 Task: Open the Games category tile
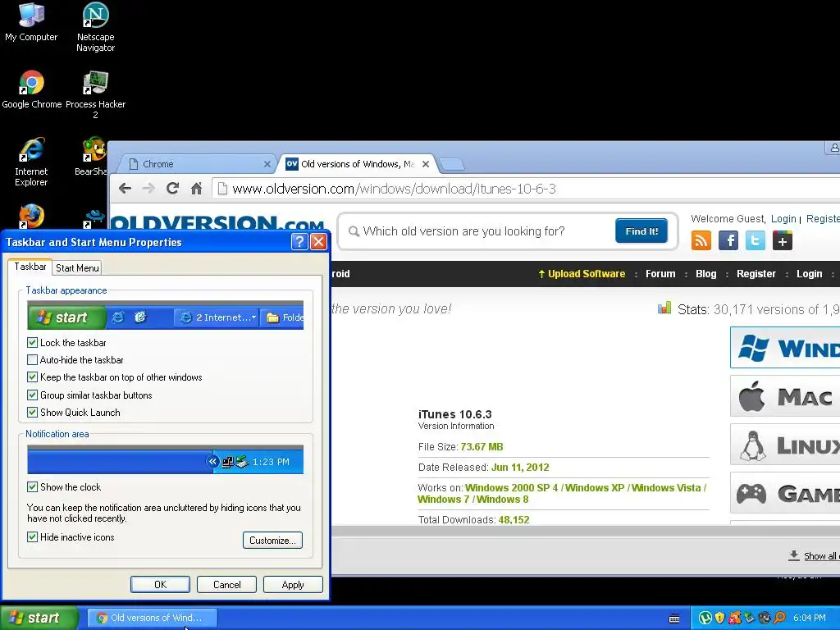click(x=785, y=493)
